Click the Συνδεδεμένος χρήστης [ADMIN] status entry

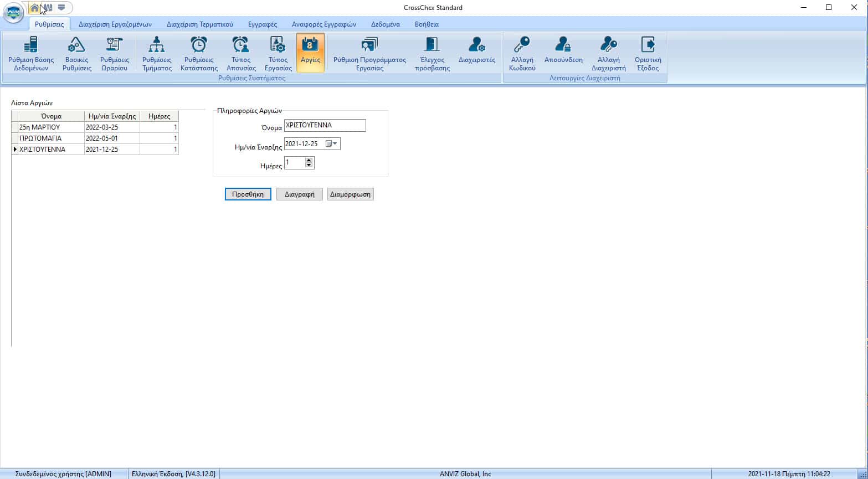tap(63, 474)
